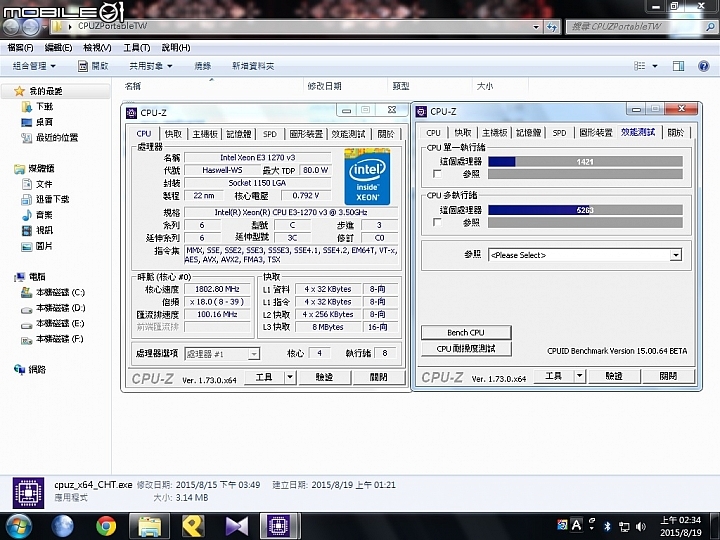Toggle the preview pane icon
The image size is (720, 540).
click(678, 66)
